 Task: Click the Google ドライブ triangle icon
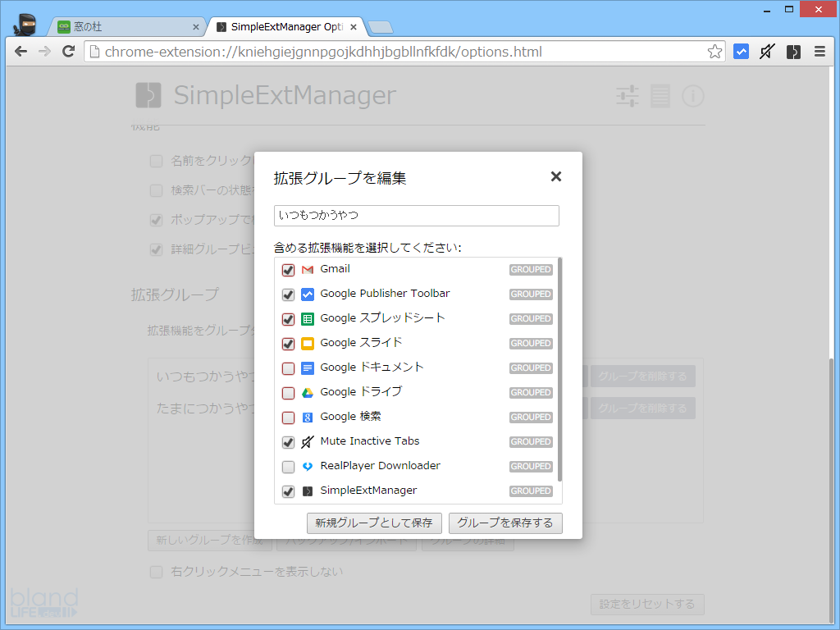click(308, 393)
